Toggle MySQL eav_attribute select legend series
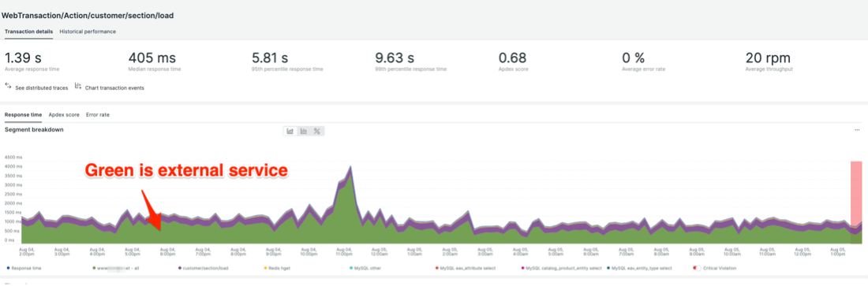 point(465,268)
